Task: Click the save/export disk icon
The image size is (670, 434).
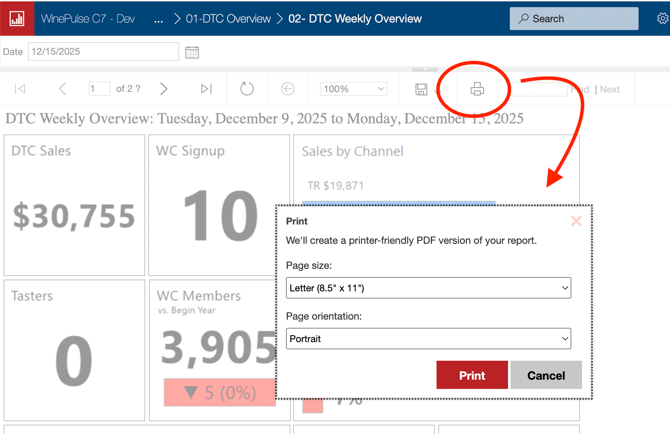Action: [x=421, y=90]
